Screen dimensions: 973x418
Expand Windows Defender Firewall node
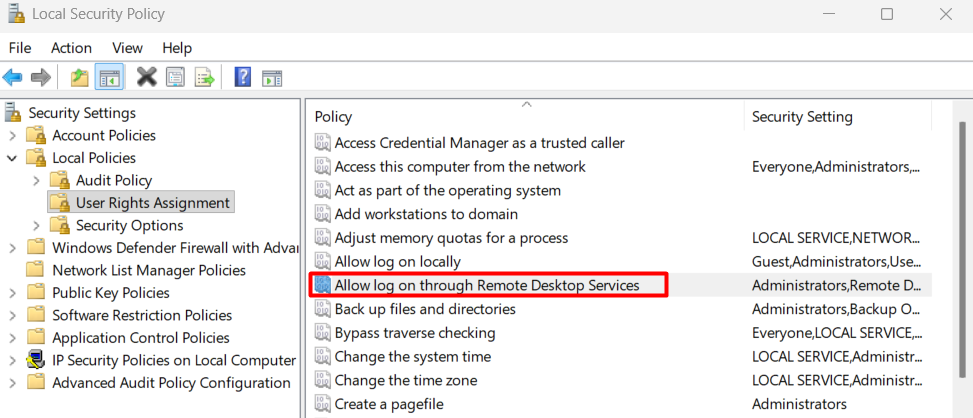(x=12, y=248)
